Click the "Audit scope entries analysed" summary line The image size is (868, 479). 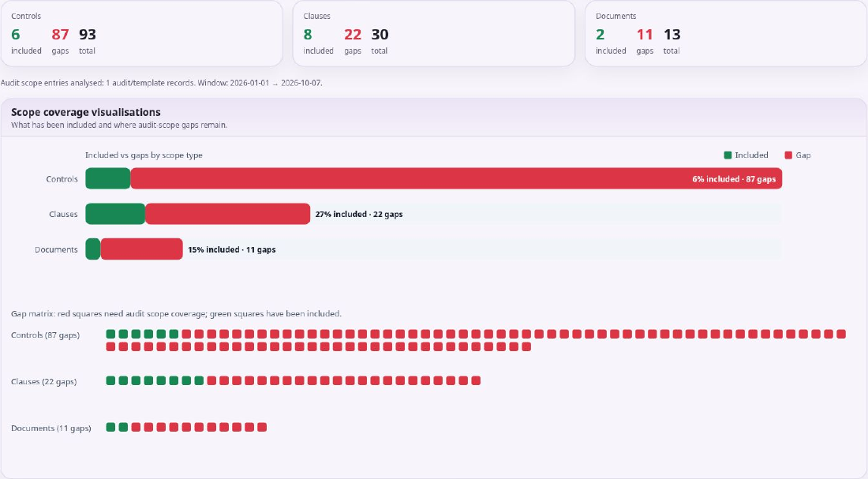pyautogui.click(x=161, y=83)
